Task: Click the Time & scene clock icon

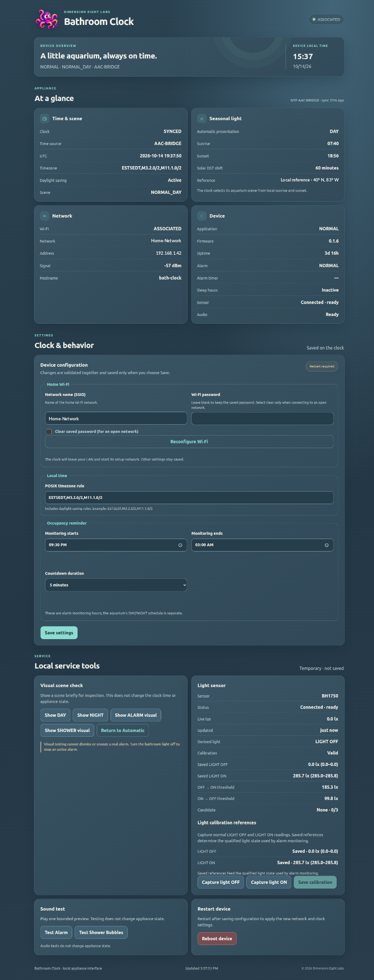Action: tap(44, 119)
